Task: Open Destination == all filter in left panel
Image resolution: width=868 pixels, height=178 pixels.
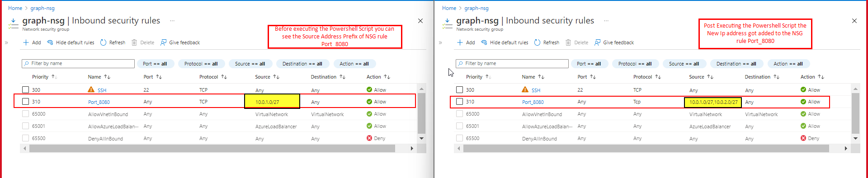Action: pos(302,64)
